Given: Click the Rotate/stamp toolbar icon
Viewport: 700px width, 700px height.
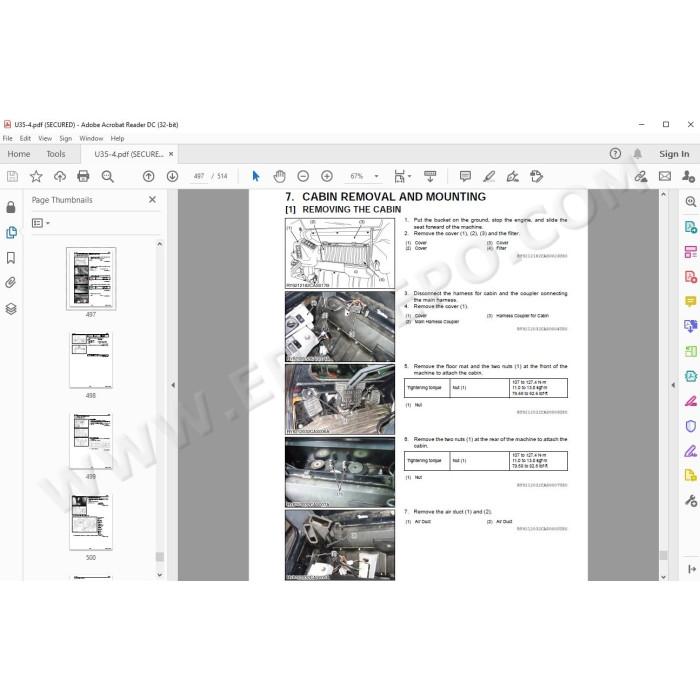Looking at the screenshot, I should (x=536, y=176).
